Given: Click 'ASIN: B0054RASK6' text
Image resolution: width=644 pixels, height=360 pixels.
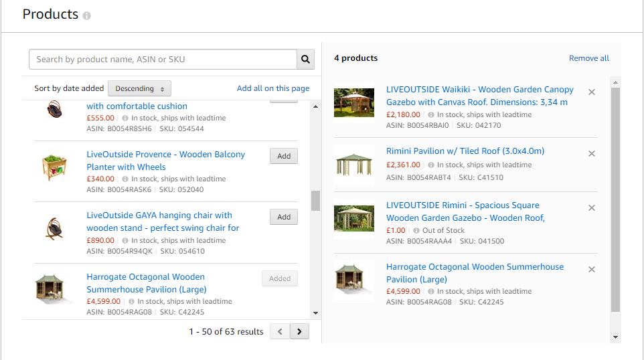Looking at the screenshot, I should point(118,189).
